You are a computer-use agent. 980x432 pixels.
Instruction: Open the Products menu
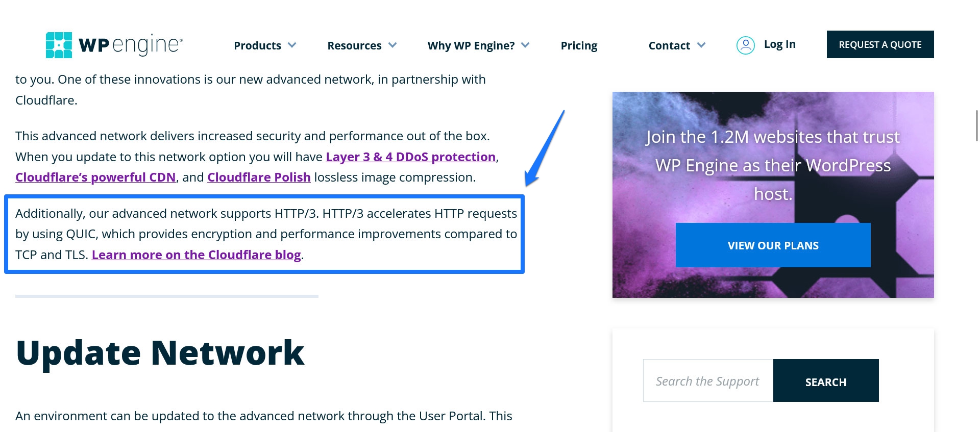(x=257, y=46)
